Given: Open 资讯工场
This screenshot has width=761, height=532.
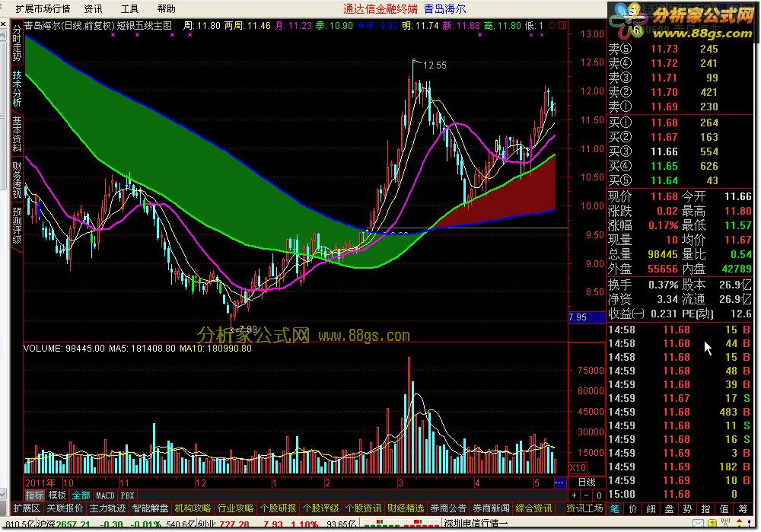Looking at the screenshot, I should tap(584, 508).
